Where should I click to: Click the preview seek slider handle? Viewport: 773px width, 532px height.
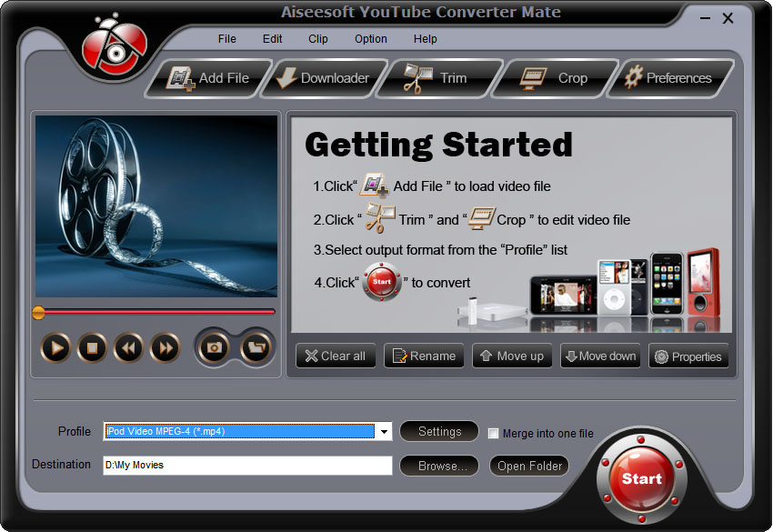(x=38, y=313)
